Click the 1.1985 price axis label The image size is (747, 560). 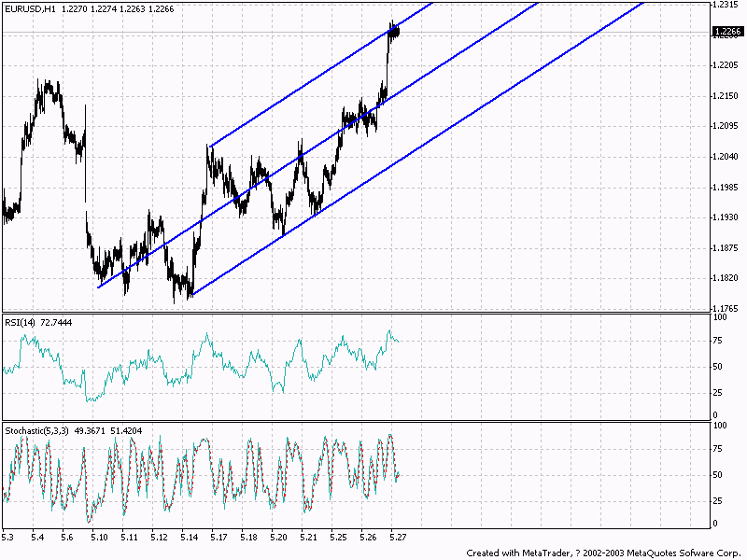[x=726, y=188]
